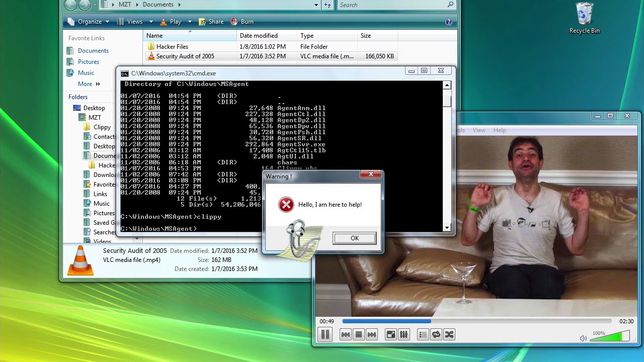Viewport: 644px width, 362px height.
Task: Click the search magnifier icon in Explorer
Action: point(450,5)
